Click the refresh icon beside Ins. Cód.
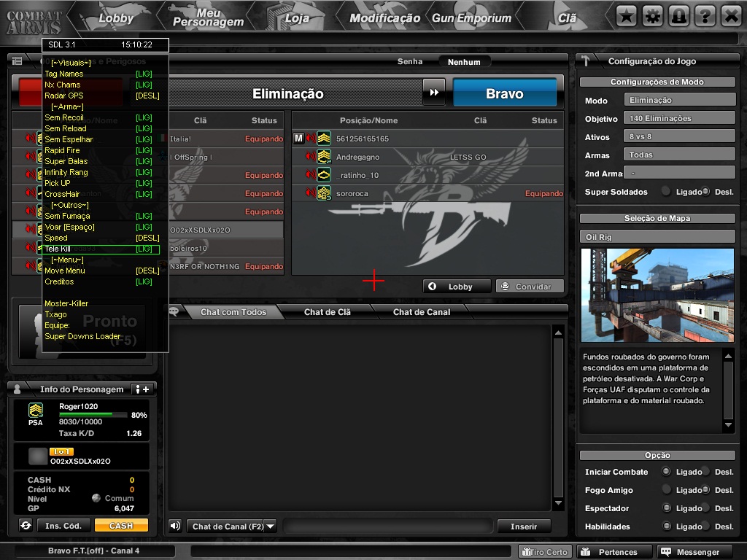The width and height of the screenshot is (747, 560). pos(26,525)
